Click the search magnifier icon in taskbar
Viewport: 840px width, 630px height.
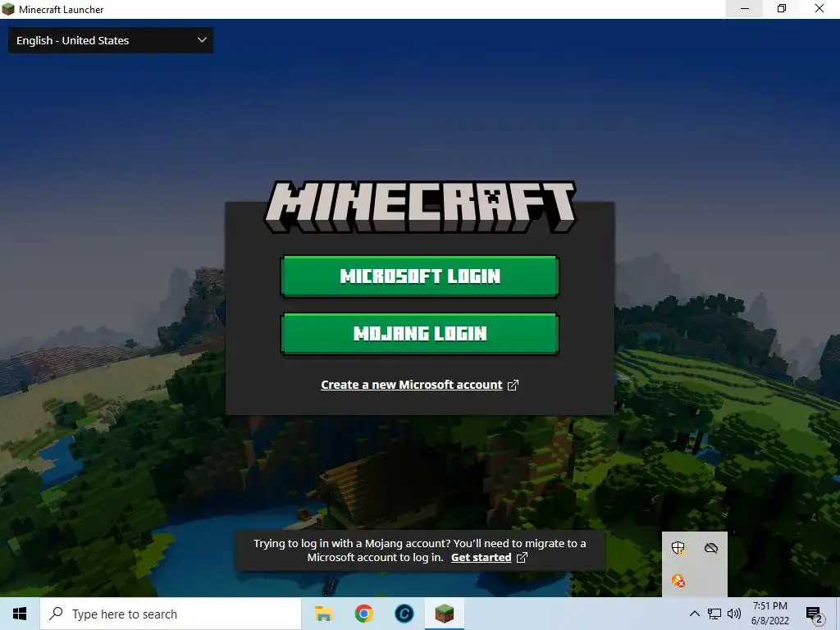[57, 614]
